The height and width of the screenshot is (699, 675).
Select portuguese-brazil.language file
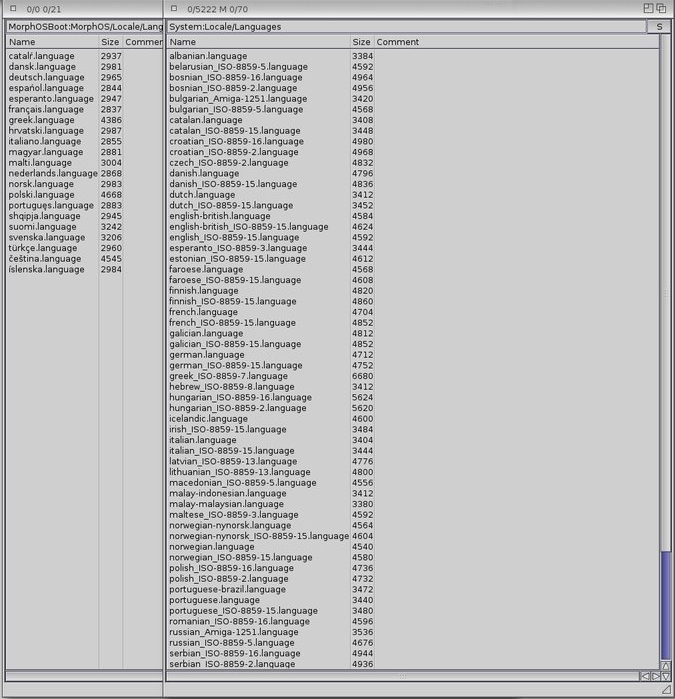(227, 590)
